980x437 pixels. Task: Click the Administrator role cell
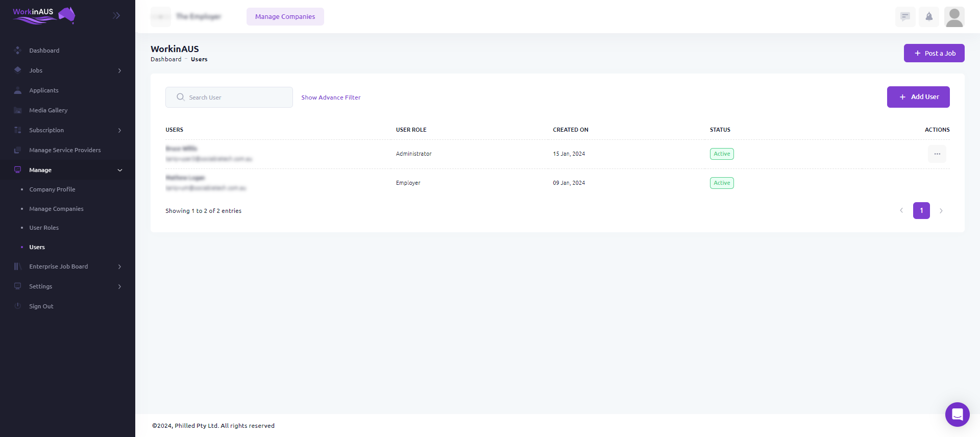pos(413,154)
